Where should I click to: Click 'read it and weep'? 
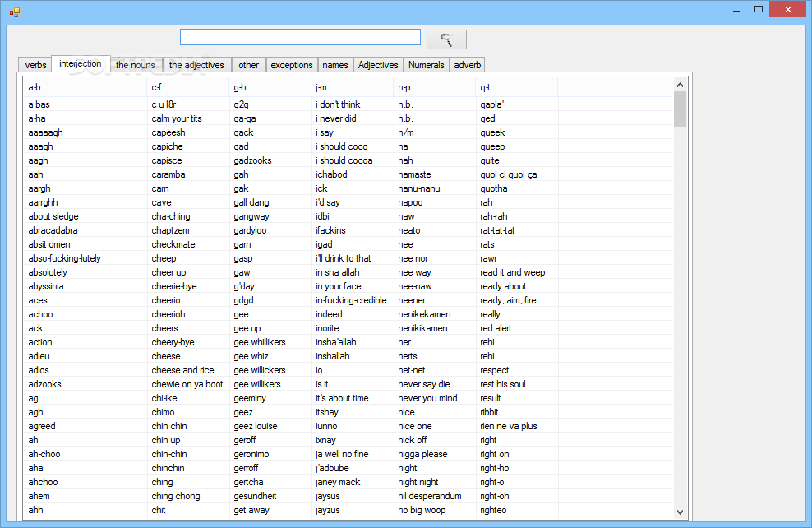pyautogui.click(x=512, y=272)
